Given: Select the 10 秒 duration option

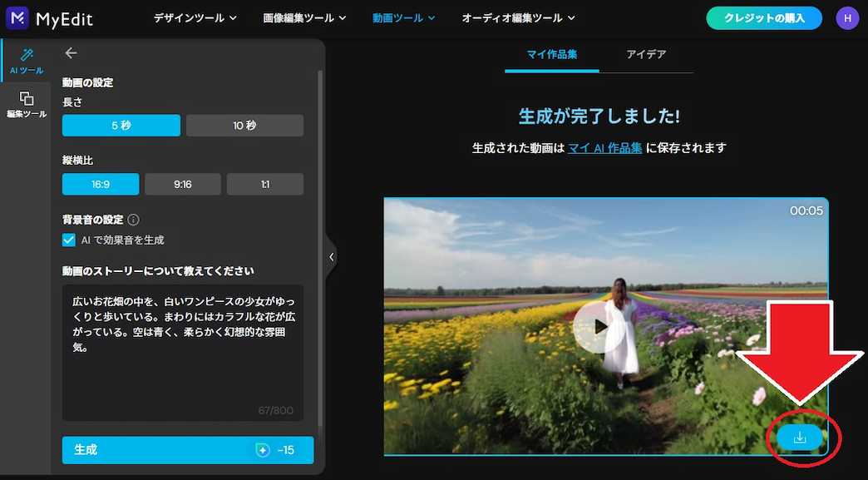Looking at the screenshot, I should [x=244, y=125].
